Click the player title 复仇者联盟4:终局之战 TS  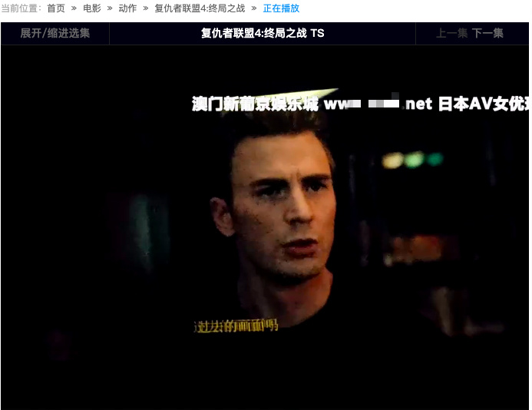click(x=263, y=33)
